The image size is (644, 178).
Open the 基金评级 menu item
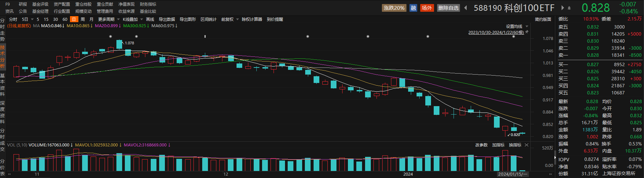40,4
